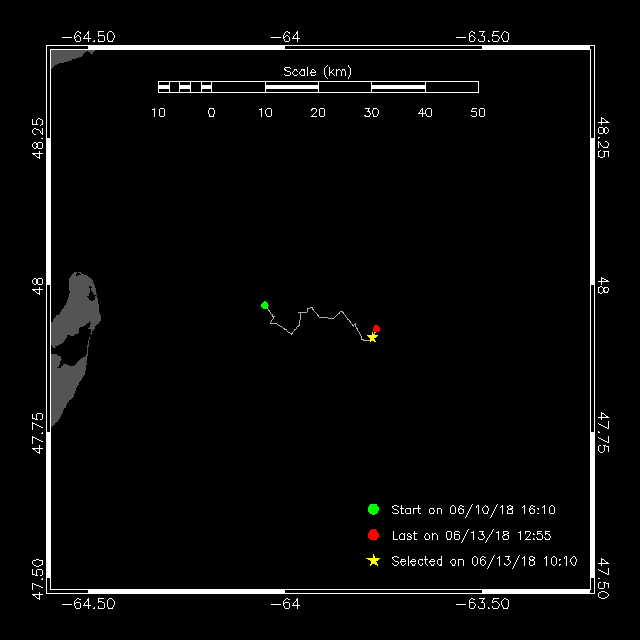Click the green start marker on the track
Viewport: 640px width, 640px height.
[x=264, y=305]
